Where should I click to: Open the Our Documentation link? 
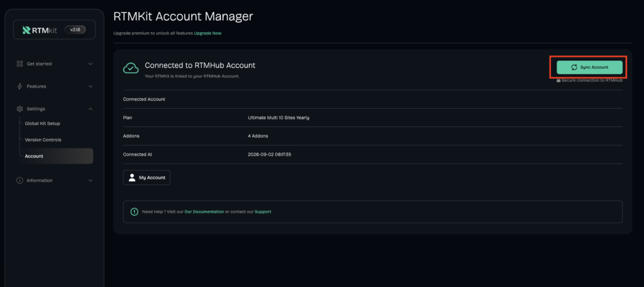click(204, 211)
